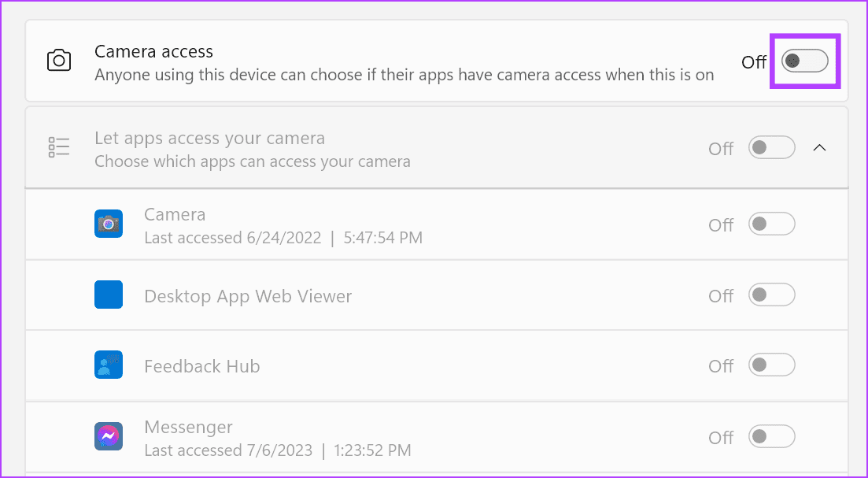Select the Messenger app name

click(x=188, y=427)
